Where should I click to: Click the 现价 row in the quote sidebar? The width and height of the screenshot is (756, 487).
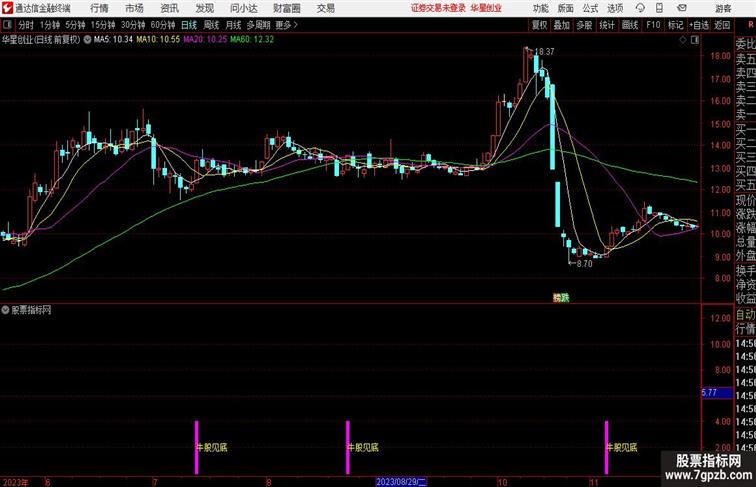point(745,200)
